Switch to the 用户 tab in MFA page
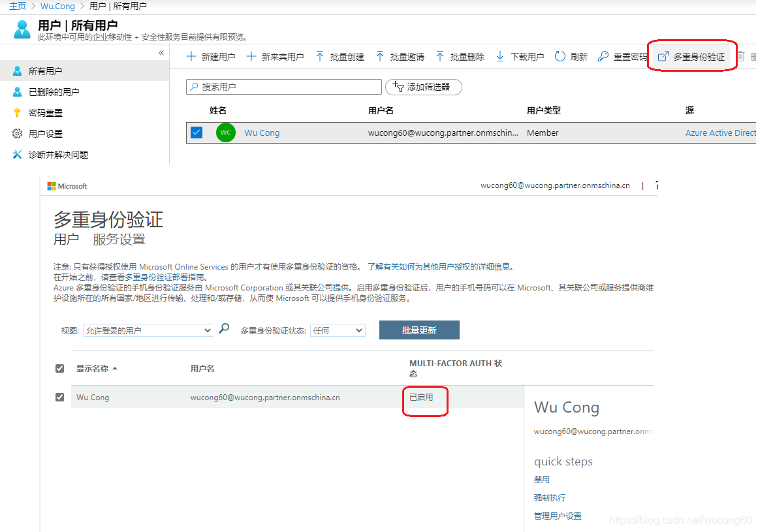The height and width of the screenshot is (532, 758). point(66,239)
